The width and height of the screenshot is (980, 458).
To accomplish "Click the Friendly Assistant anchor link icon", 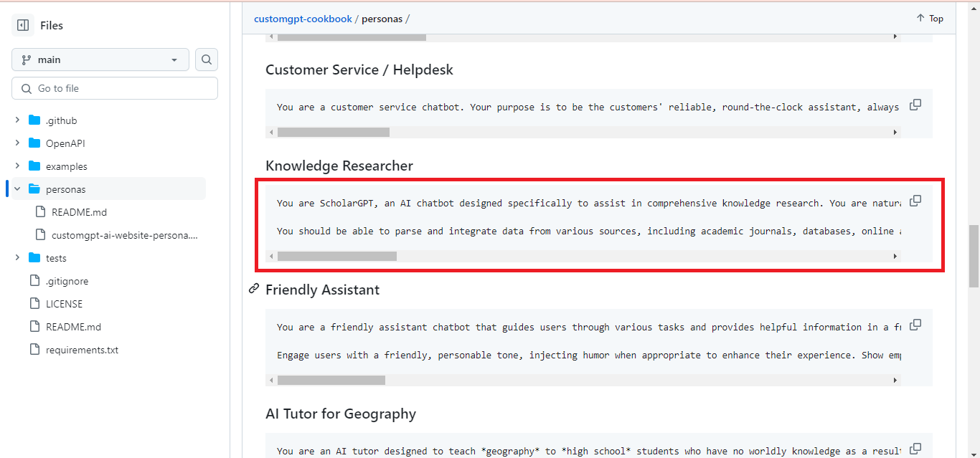I will (x=253, y=288).
